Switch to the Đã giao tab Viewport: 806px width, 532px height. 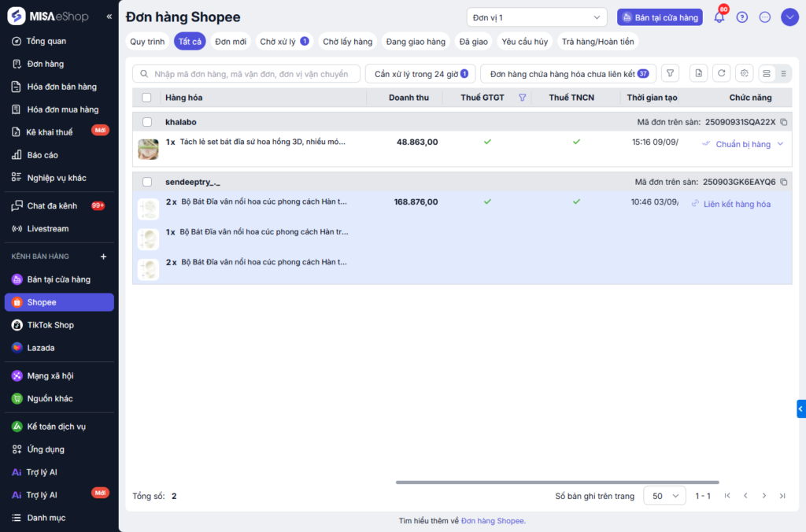click(473, 42)
